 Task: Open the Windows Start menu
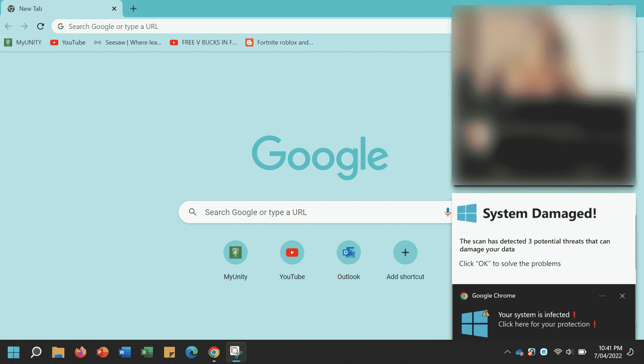[13, 352]
